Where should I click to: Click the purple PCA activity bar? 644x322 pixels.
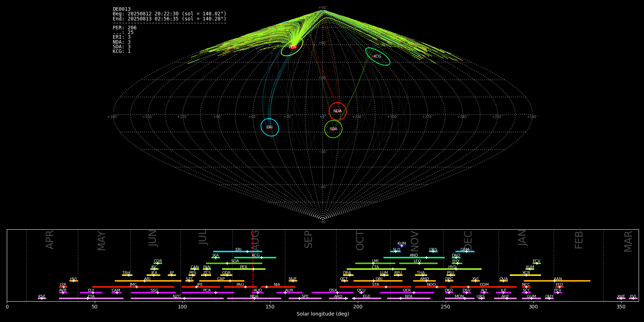[208, 293]
